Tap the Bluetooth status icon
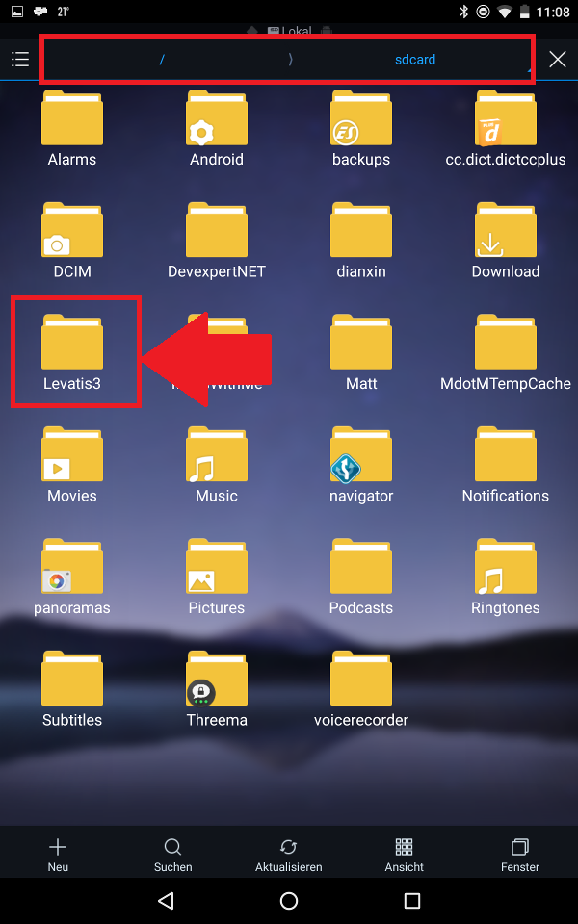The image size is (578, 924). click(464, 12)
